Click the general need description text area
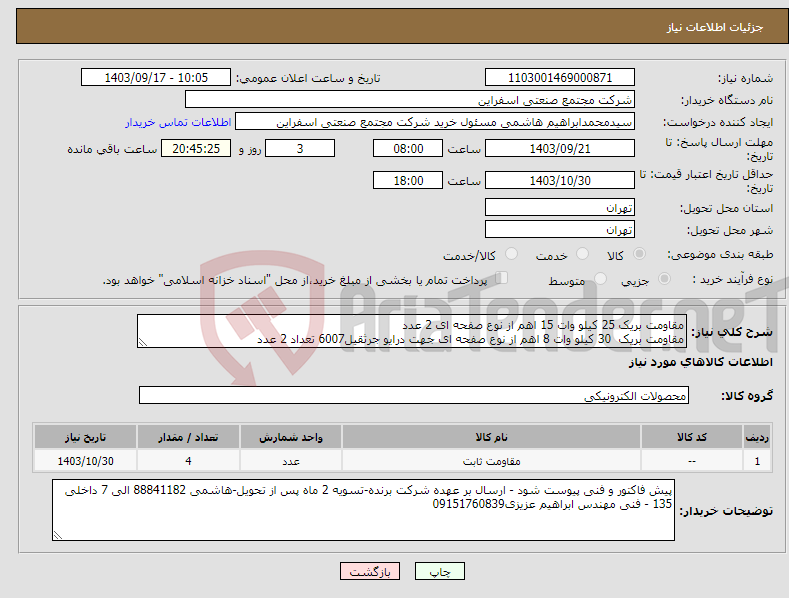 [x=412, y=331]
